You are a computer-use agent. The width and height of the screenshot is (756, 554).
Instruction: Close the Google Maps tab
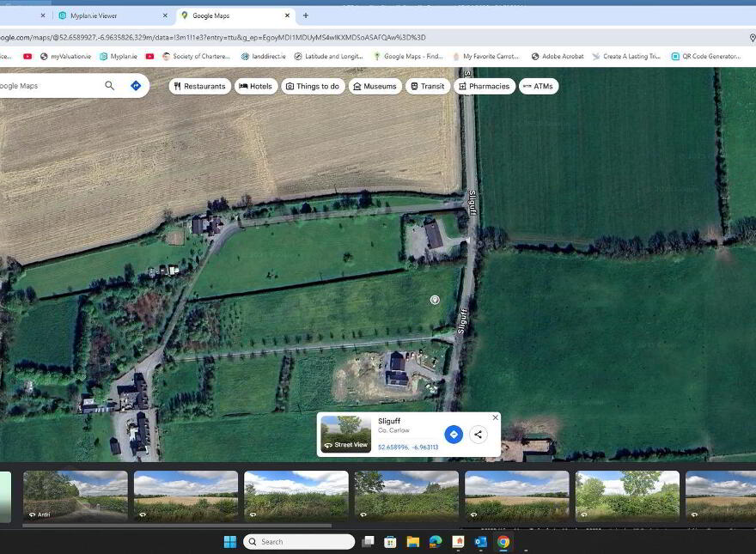[287, 15]
